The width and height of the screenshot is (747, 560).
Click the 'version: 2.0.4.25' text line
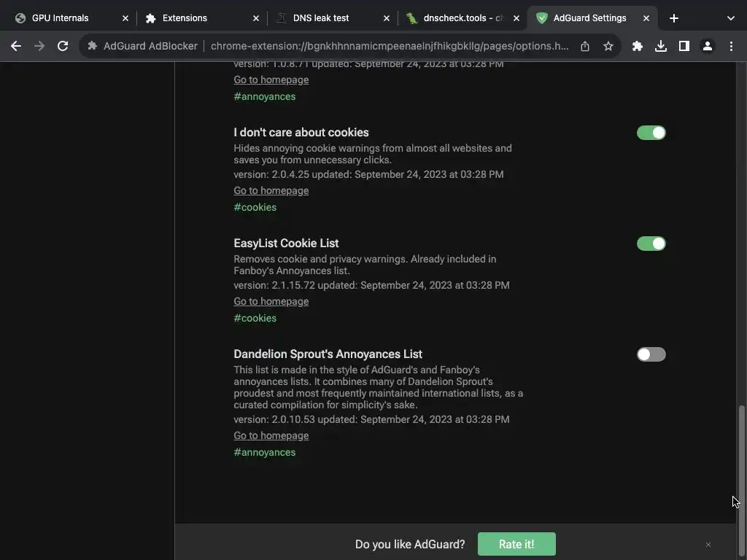pos(368,174)
